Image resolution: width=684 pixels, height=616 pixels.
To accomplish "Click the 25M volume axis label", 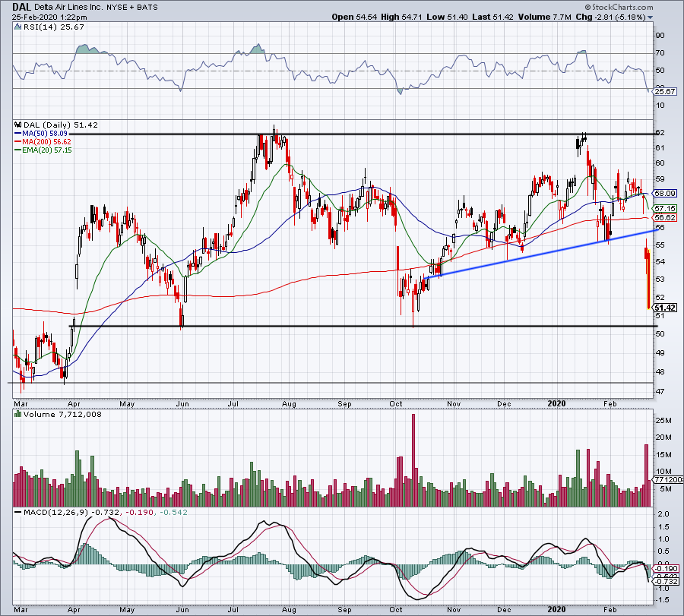I will pos(663,421).
